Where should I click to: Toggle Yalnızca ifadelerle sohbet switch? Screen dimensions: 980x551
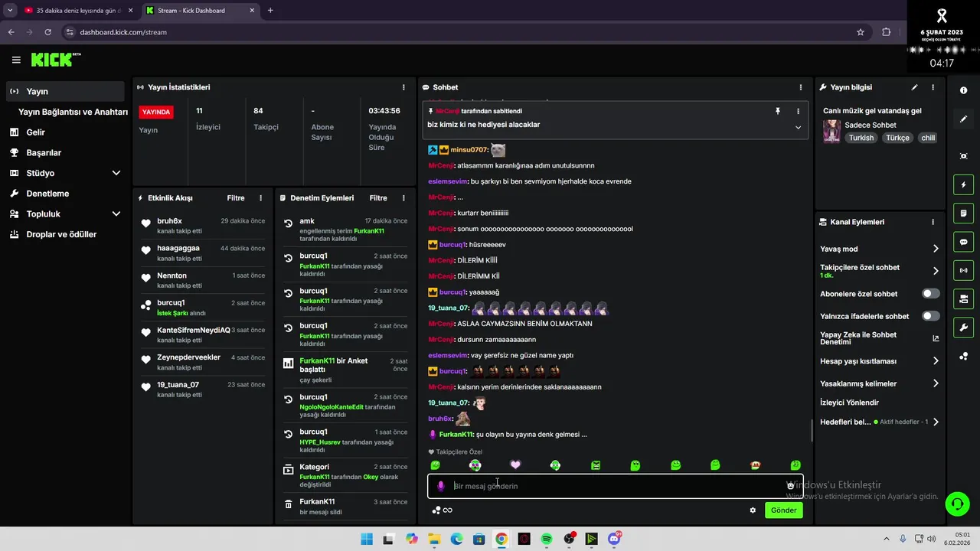pyautogui.click(x=931, y=316)
